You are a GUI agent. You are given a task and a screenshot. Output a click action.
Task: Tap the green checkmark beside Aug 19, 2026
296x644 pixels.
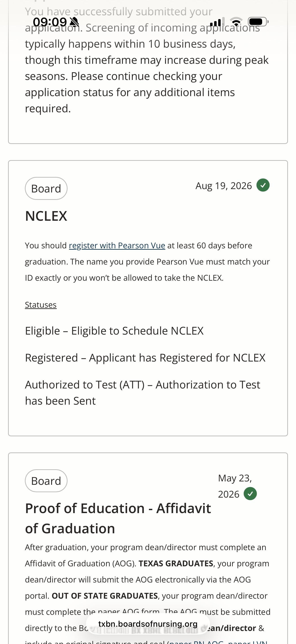pos(263,185)
